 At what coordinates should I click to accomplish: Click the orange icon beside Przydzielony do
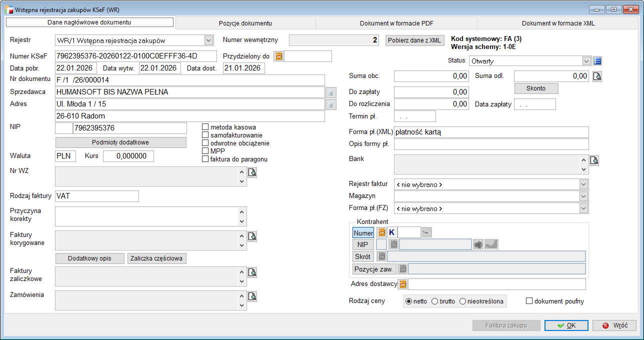point(278,56)
